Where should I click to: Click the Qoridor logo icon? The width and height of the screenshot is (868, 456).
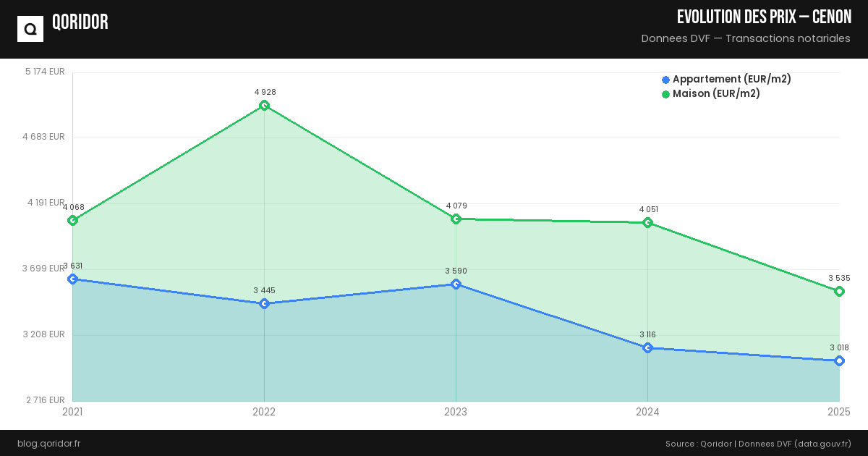[x=30, y=29]
